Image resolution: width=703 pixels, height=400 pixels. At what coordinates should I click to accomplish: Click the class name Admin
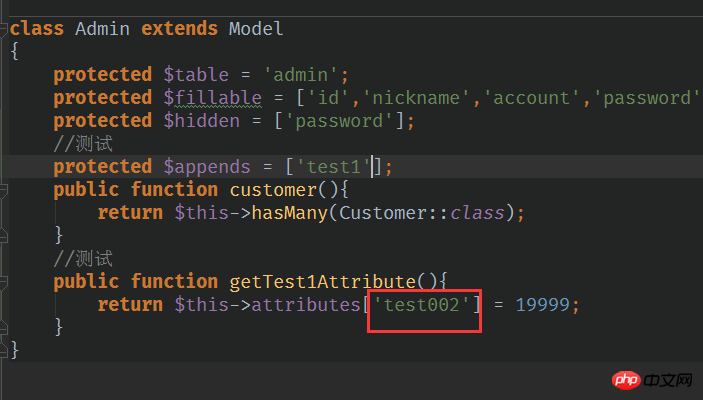[x=102, y=28]
